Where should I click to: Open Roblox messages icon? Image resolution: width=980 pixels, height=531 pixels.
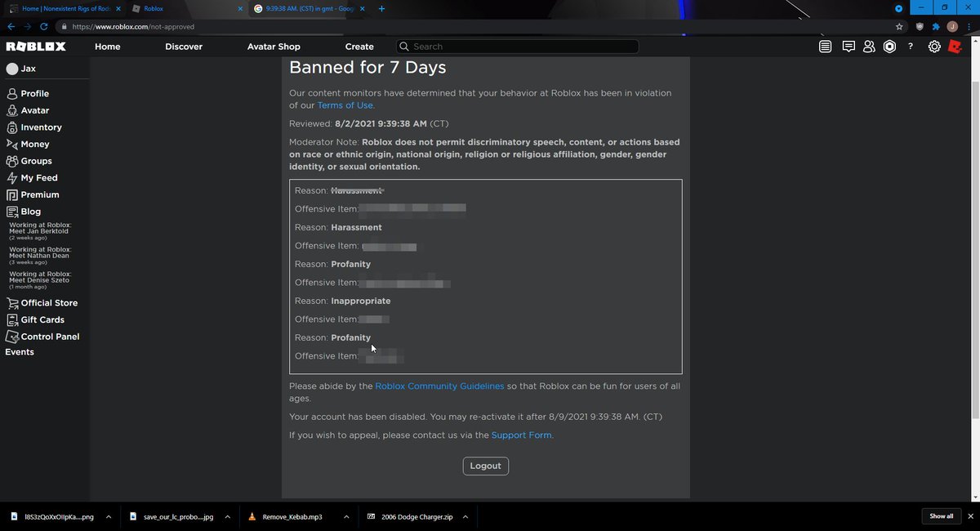coord(849,47)
